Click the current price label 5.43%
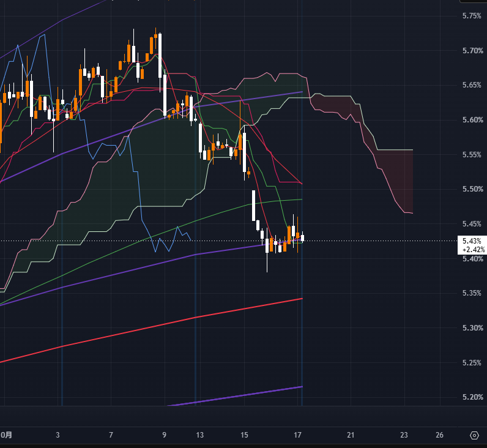Viewport: 487px width, 448px height. coord(472,241)
